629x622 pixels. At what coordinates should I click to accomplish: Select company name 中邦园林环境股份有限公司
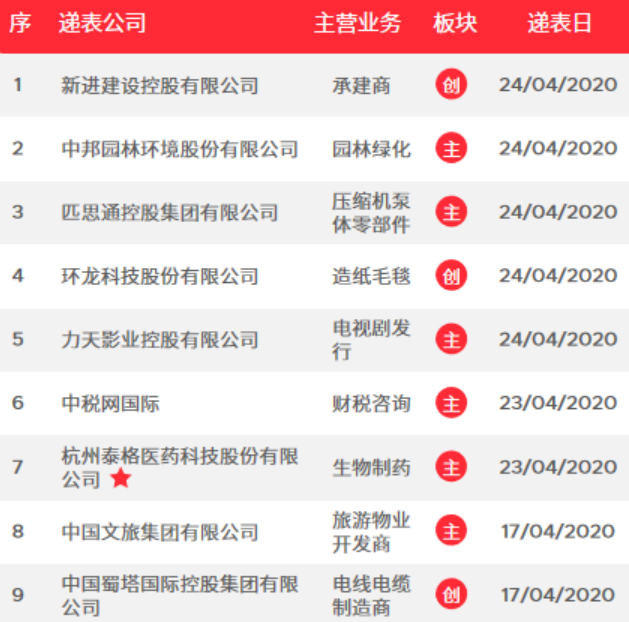click(180, 149)
